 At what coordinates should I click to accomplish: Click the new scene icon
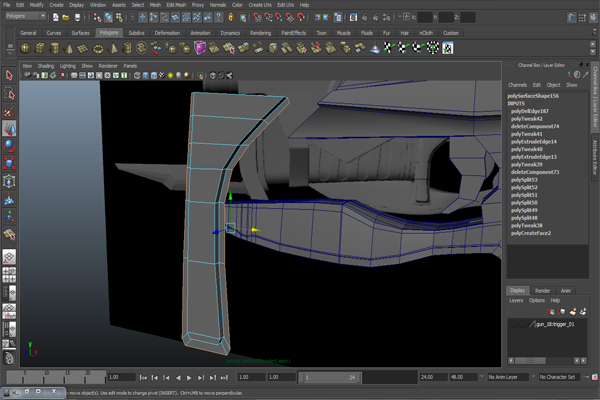click(55, 17)
